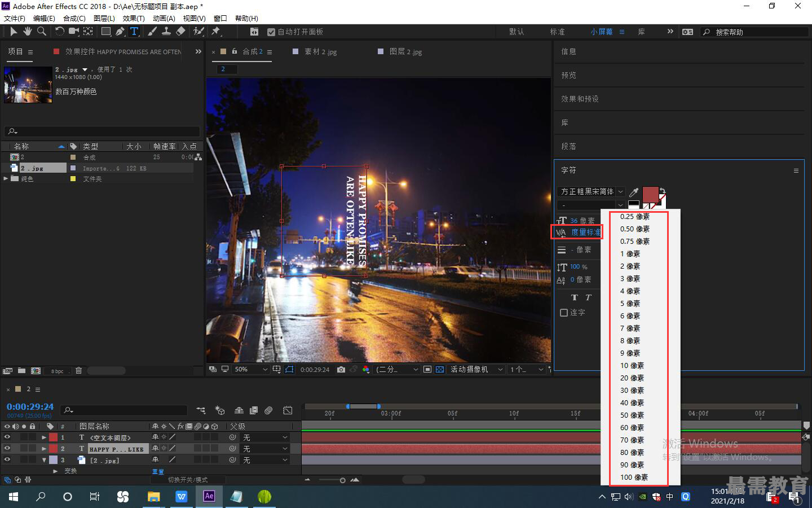The height and width of the screenshot is (508, 812).
Task: Toggle 自动打开面板 checkbox
Action: click(x=271, y=32)
